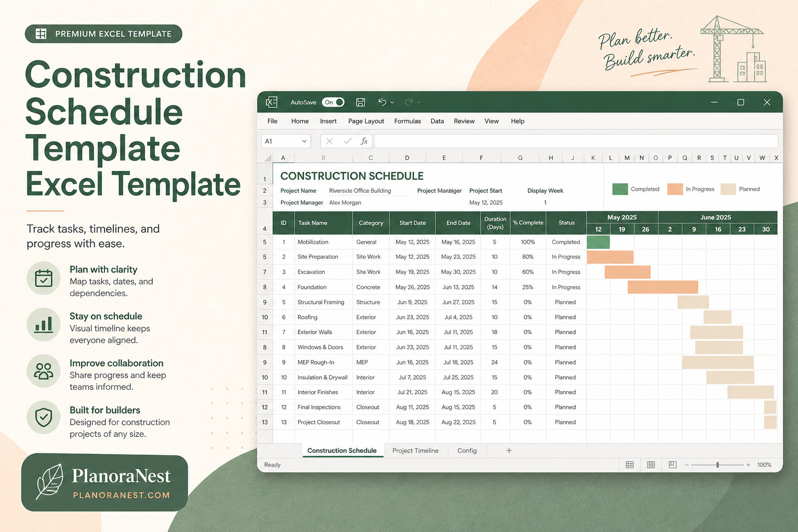Click the plus icon to add sheet
Screen dimensions: 798x532
coord(509,450)
